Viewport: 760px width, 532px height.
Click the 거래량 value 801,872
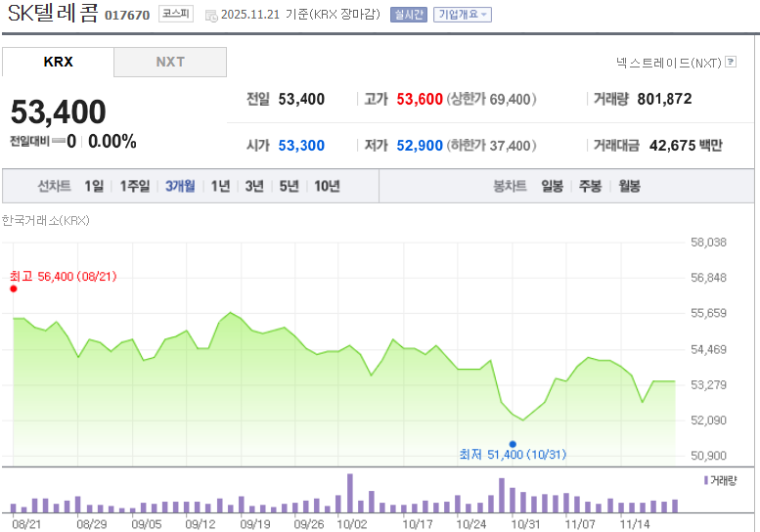point(664,99)
